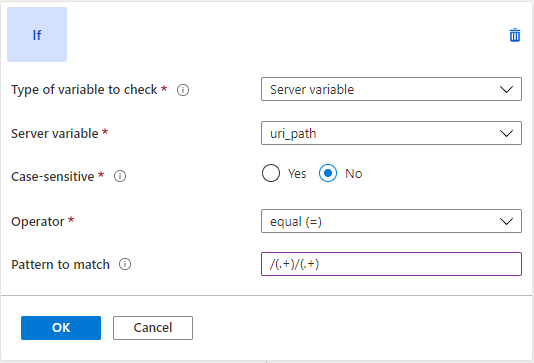This screenshot has height=363, width=534.
Task: Open the equal (=) Operator dropdown
Action: click(391, 221)
